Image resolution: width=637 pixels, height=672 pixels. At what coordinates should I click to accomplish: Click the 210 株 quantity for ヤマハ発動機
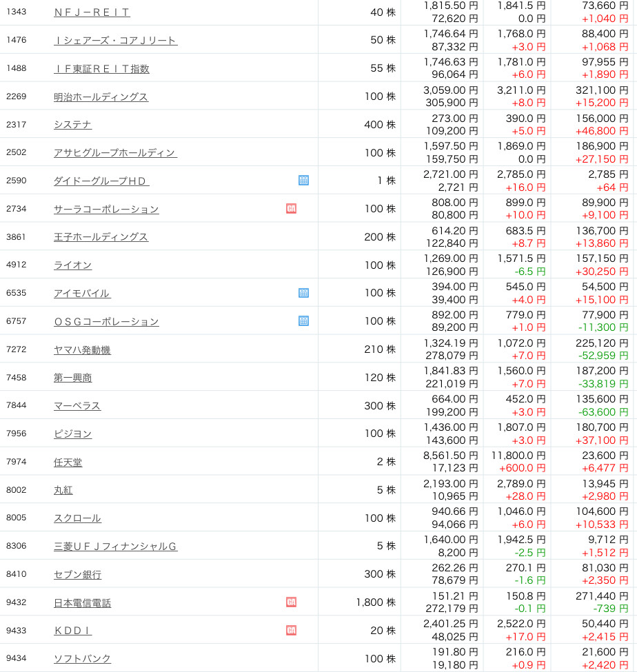(x=380, y=349)
